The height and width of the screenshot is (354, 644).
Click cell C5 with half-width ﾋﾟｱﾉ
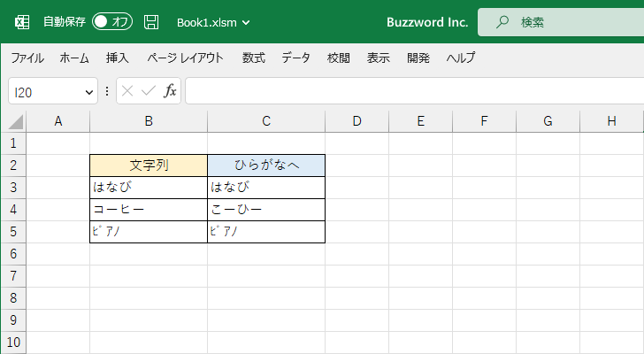(266, 232)
